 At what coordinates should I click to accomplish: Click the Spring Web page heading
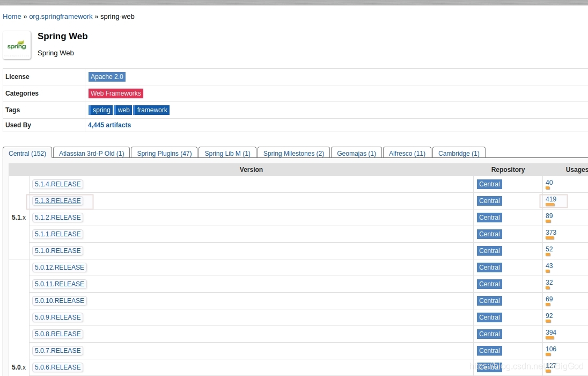tap(63, 36)
